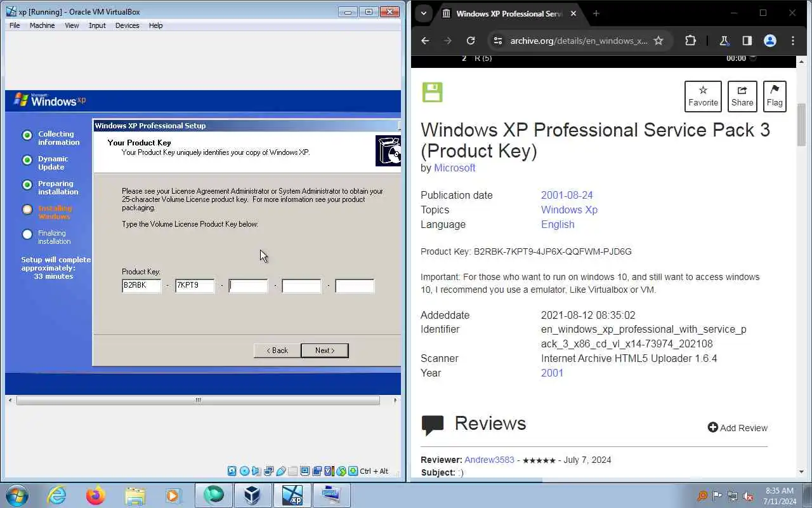Open the VirtualBox Help menu
812x508 pixels.
pos(155,25)
